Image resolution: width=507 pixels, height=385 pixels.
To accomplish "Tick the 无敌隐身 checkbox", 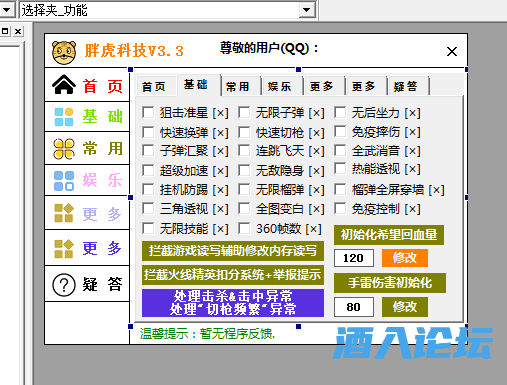I will tap(244, 170).
